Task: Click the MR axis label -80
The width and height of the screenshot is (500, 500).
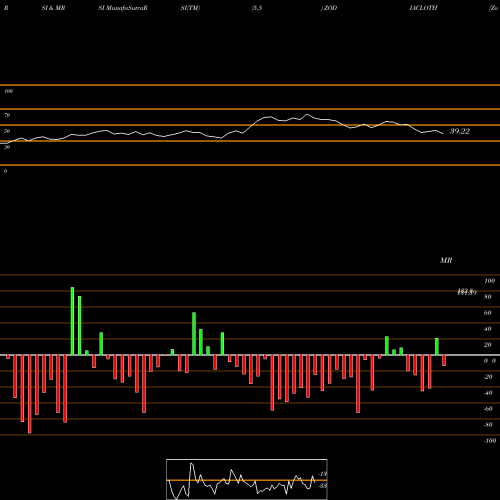Action: click(488, 425)
